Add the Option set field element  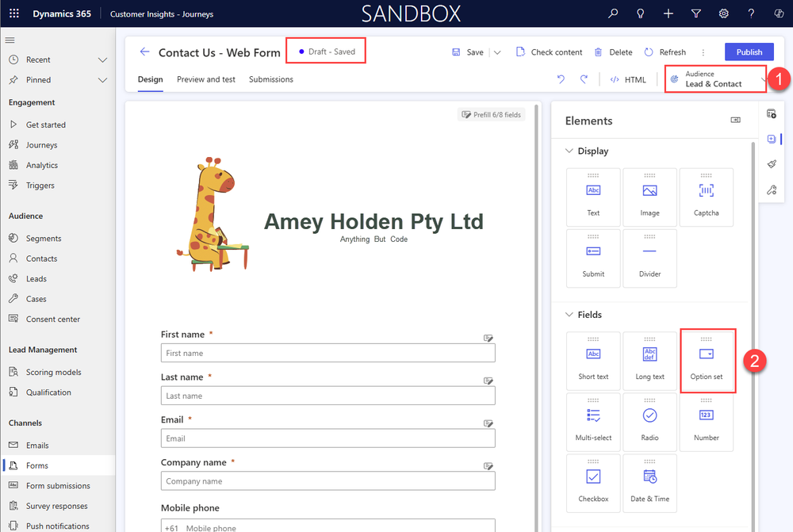[x=707, y=361]
